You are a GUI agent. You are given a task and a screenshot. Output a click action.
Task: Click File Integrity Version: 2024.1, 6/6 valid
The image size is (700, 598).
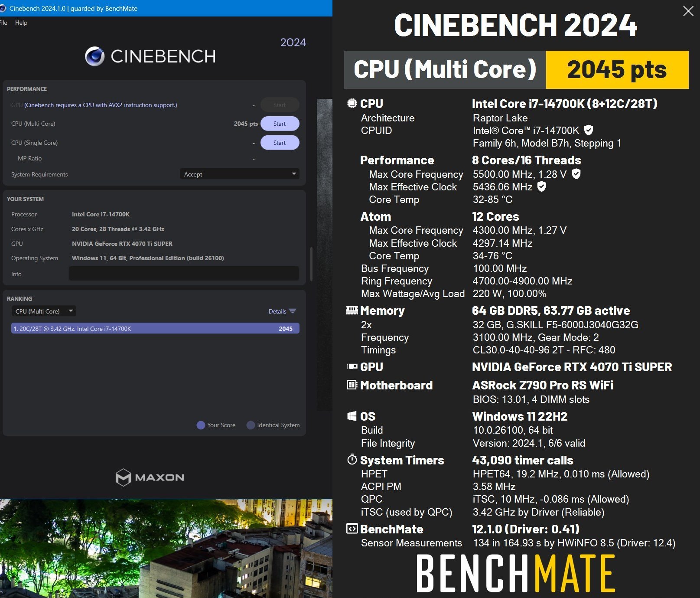point(529,443)
